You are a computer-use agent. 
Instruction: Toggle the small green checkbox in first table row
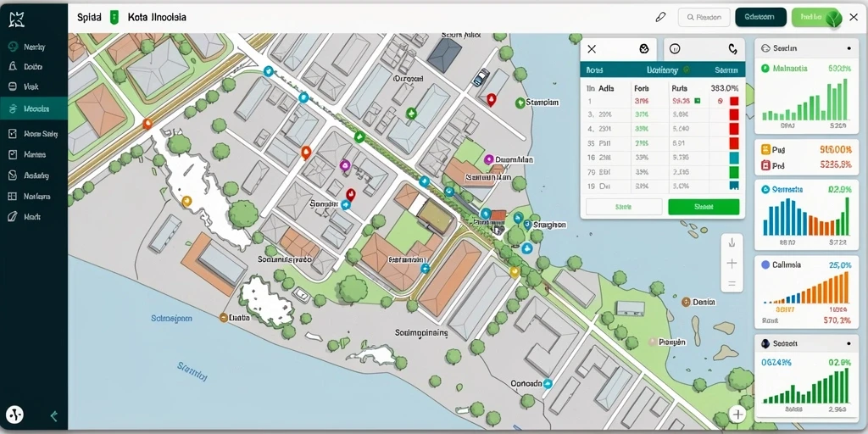click(x=698, y=102)
